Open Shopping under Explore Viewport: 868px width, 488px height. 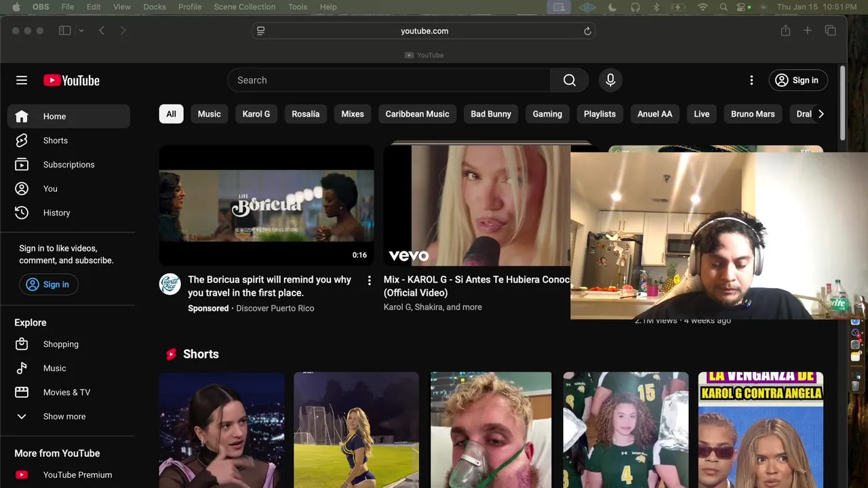68,344
